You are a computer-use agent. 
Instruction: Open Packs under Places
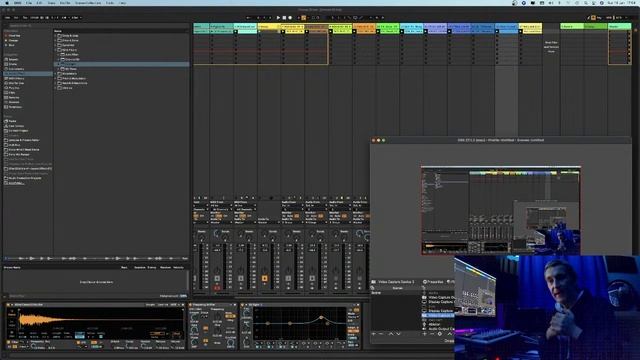12,121
